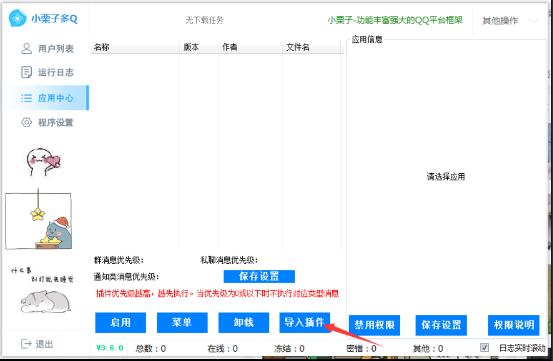Click the 应用中心 list icon in the sidebar
Screen dimensions: 553x361
[x=26, y=98]
